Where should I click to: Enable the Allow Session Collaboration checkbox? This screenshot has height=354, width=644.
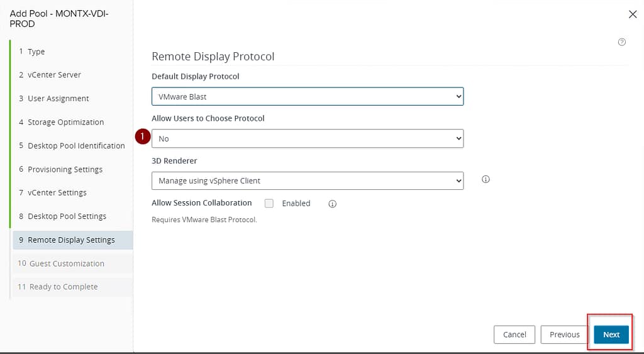click(x=269, y=203)
